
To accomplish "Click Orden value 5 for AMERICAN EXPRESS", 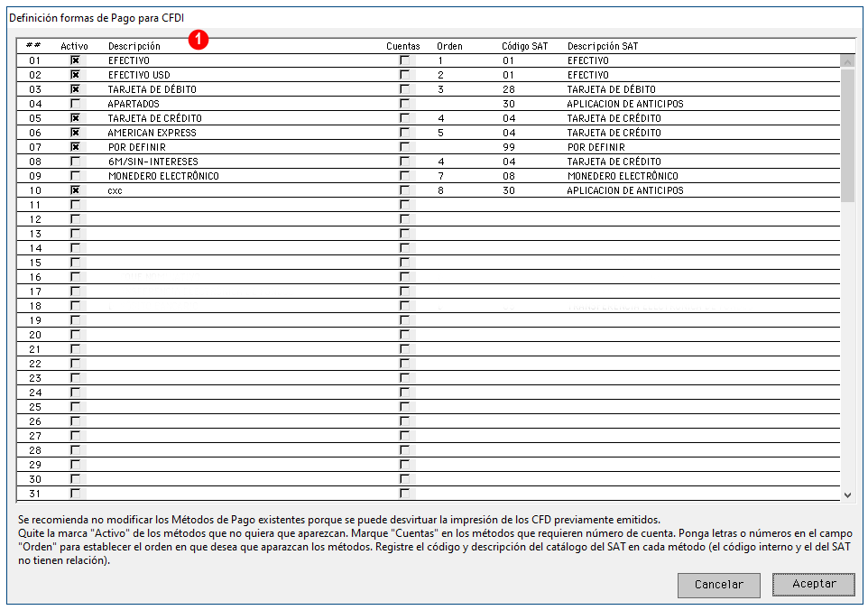I will [x=440, y=133].
